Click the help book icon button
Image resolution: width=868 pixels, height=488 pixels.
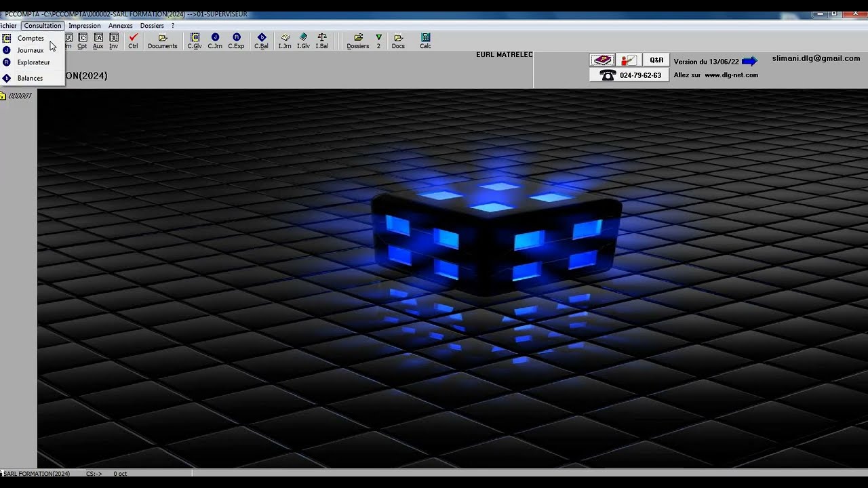(602, 60)
